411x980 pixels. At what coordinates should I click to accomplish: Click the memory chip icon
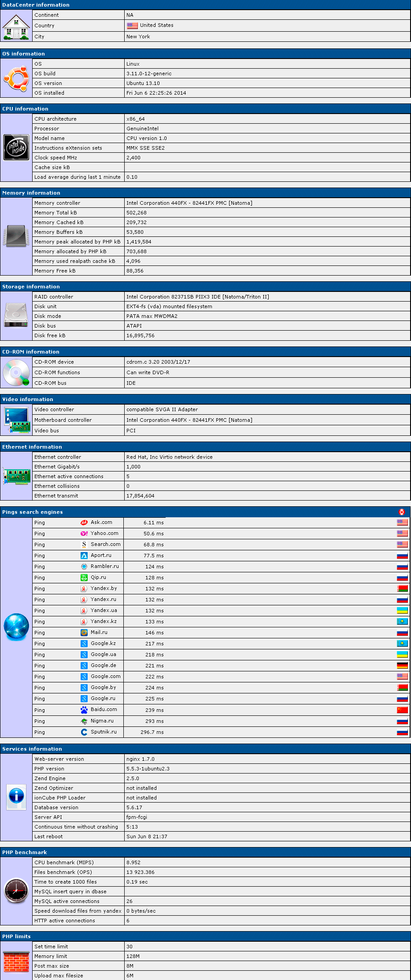point(16,236)
